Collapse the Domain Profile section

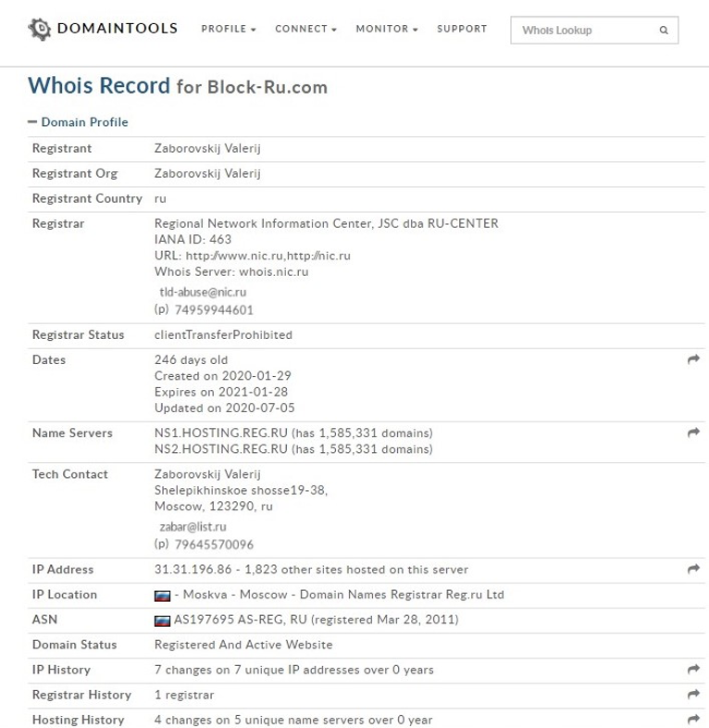click(78, 122)
